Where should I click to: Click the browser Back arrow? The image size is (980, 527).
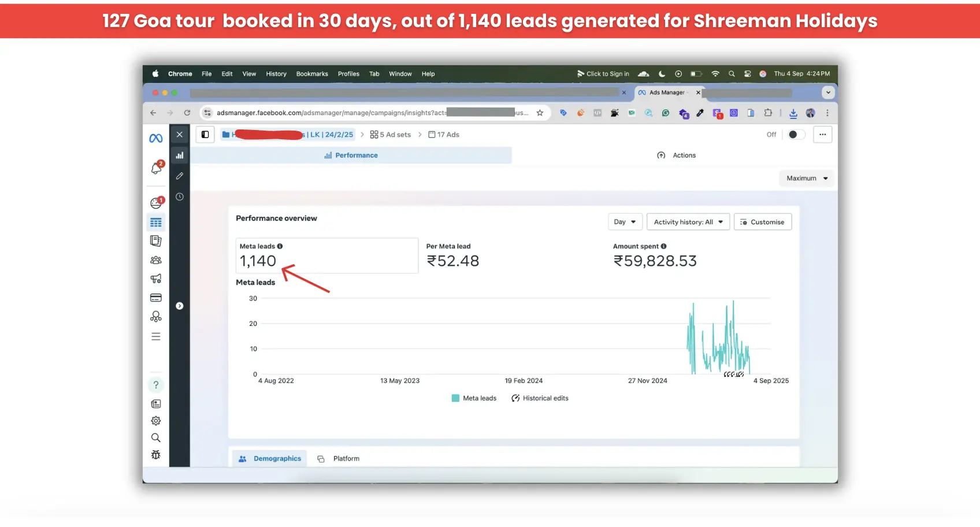point(153,113)
